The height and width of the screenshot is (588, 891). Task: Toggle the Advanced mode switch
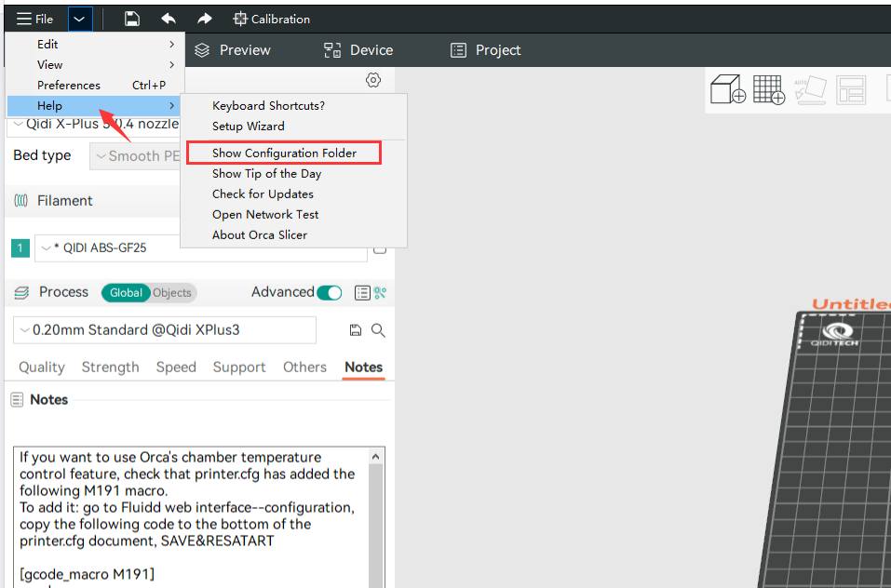coord(330,292)
